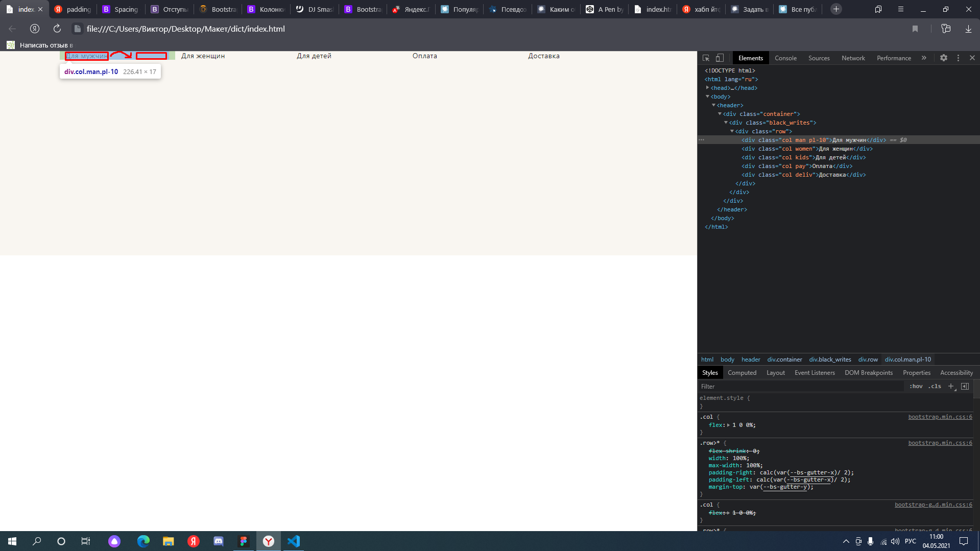Image resolution: width=980 pixels, height=551 pixels.
Task: Switch to the Console tab
Action: coord(785,58)
